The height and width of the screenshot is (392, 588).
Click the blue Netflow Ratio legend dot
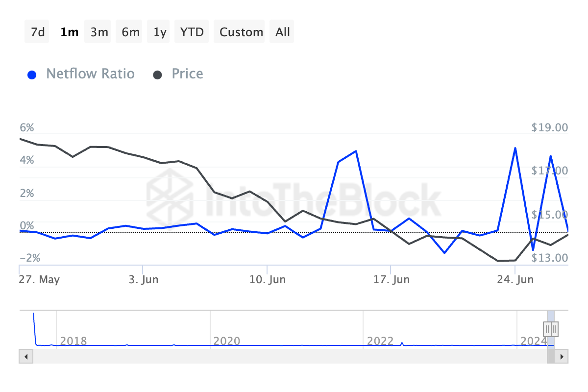pos(32,75)
